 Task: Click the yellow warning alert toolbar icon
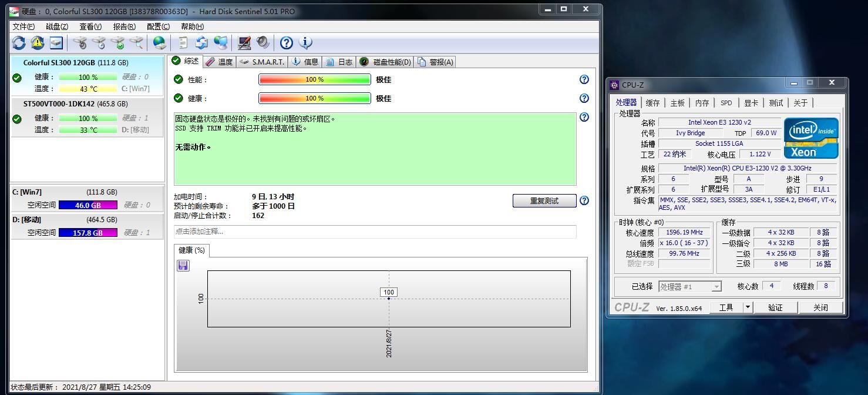pos(38,43)
